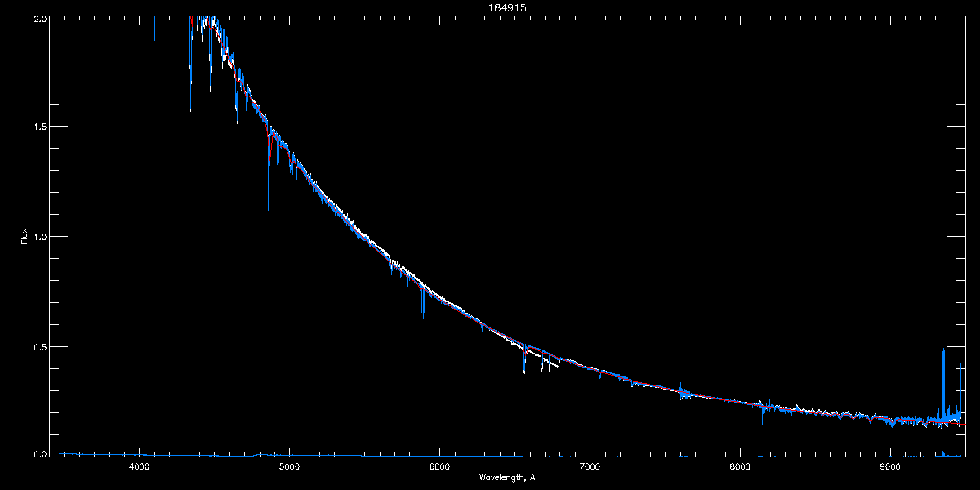This screenshot has width=980, height=490.
Task: Click the 6000 wavelength tick label
Action: 439,467
